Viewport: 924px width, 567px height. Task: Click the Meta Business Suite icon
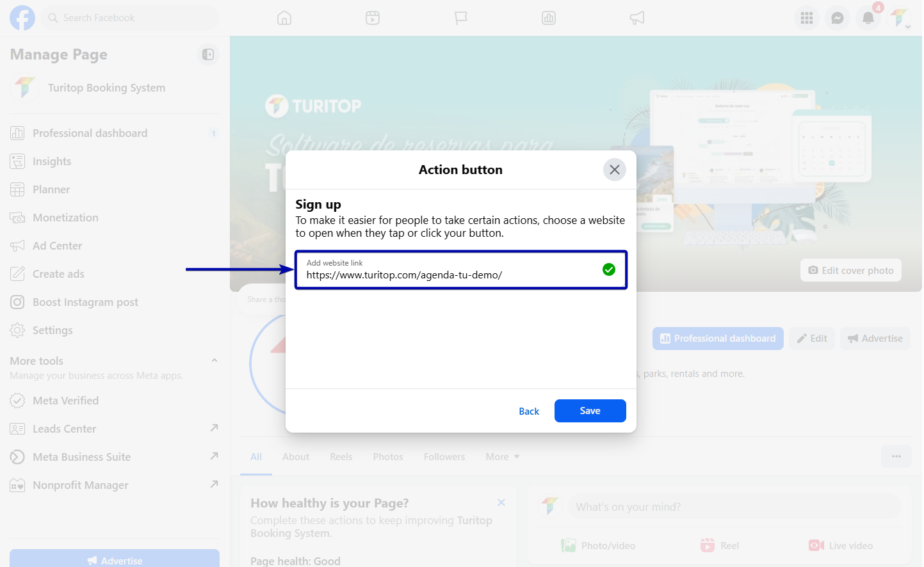17,457
